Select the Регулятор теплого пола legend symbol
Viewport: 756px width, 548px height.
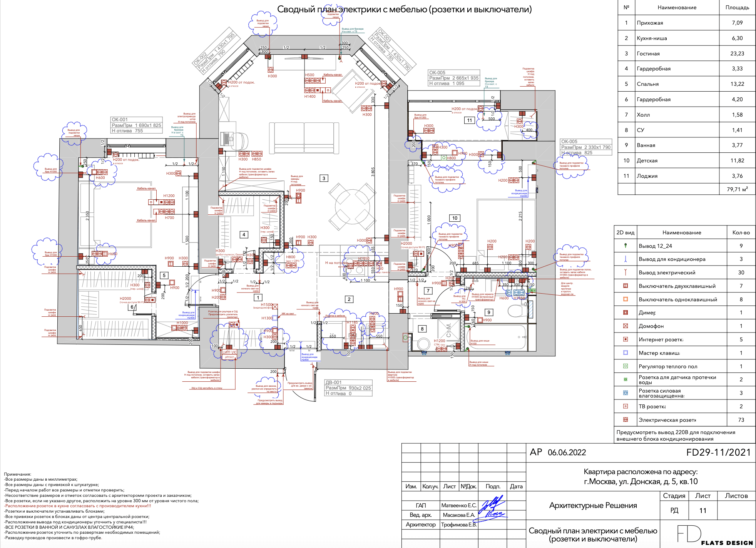[626, 366]
